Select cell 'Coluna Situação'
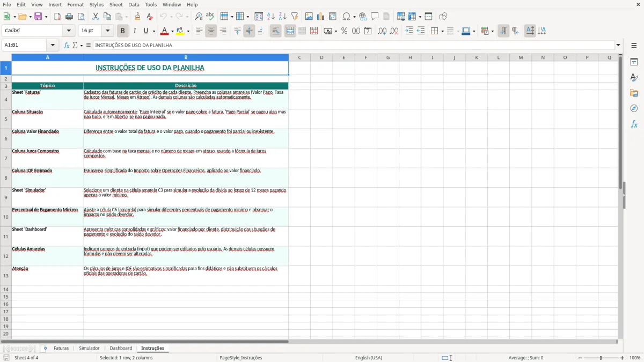The height and width of the screenshot is (362, 644). (x=48, y=119)
